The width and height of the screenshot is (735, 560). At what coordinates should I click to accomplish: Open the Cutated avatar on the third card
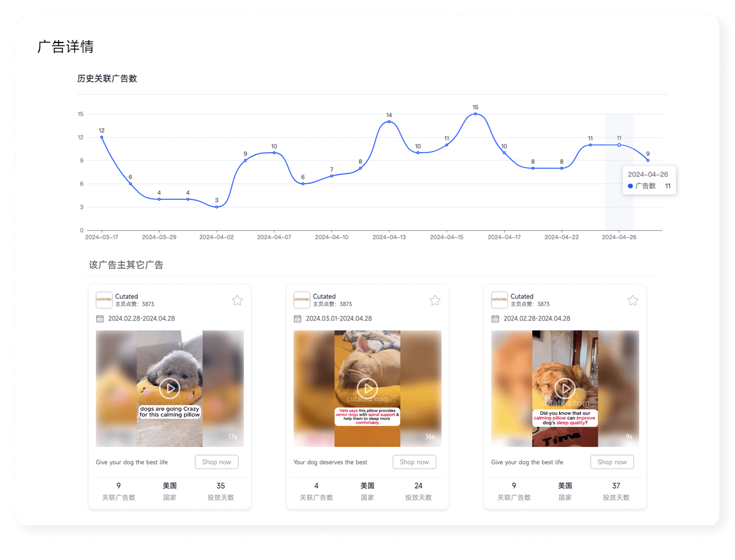pos(499,300)
